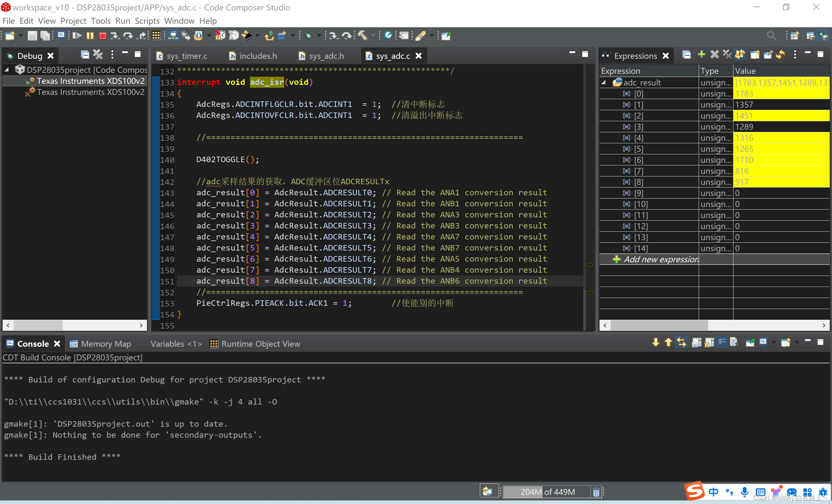Click Clear Console document icon
The image size is (832, 504).
[734, 342]
